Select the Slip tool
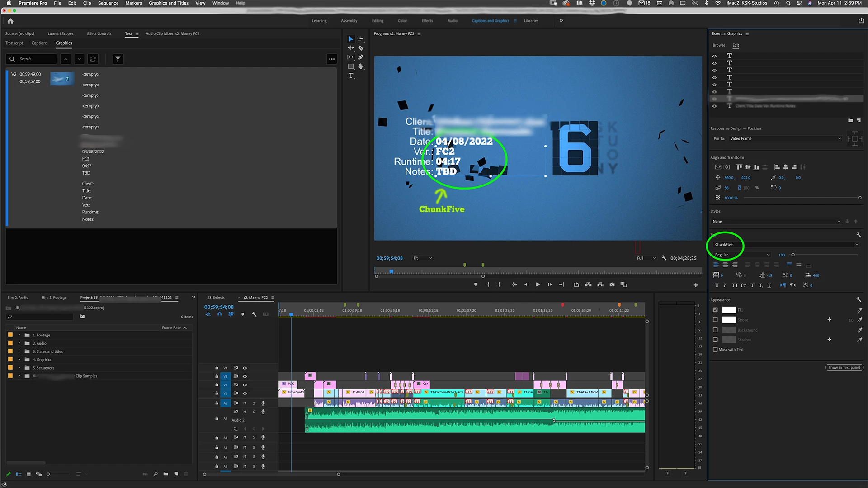 pyautogui.click(x=351, y=57)
